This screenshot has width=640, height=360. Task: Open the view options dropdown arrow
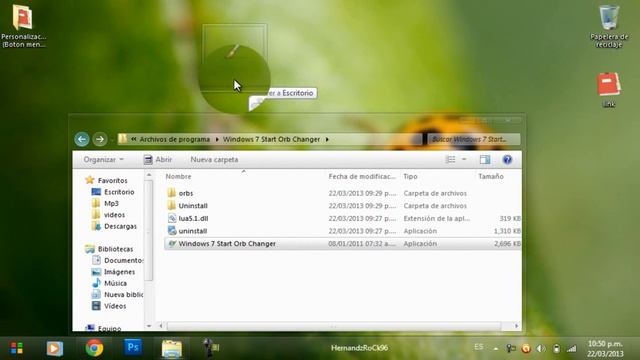click(x=464, y=160)
